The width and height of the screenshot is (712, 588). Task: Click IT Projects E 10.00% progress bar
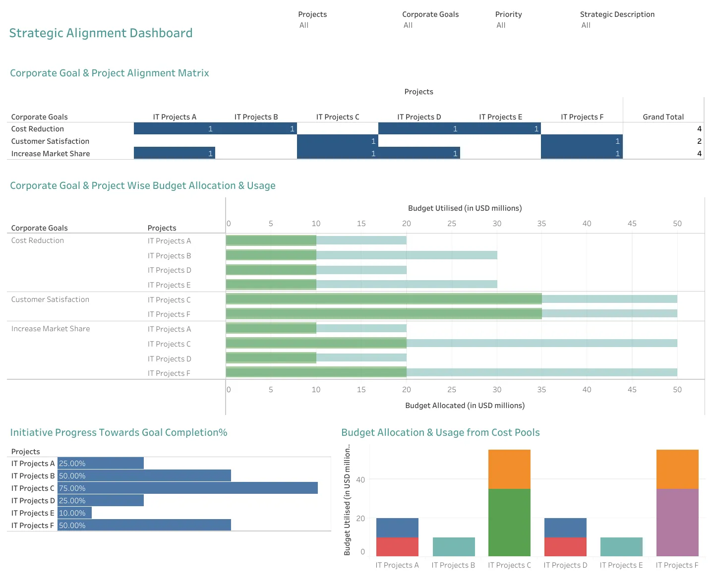coord(74,513)
